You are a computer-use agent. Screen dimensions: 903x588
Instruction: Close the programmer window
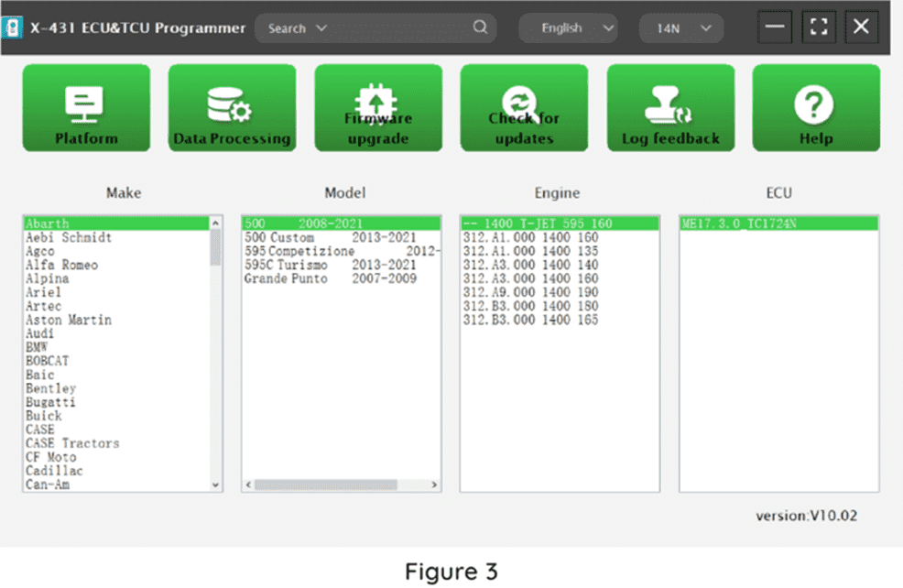862,27
